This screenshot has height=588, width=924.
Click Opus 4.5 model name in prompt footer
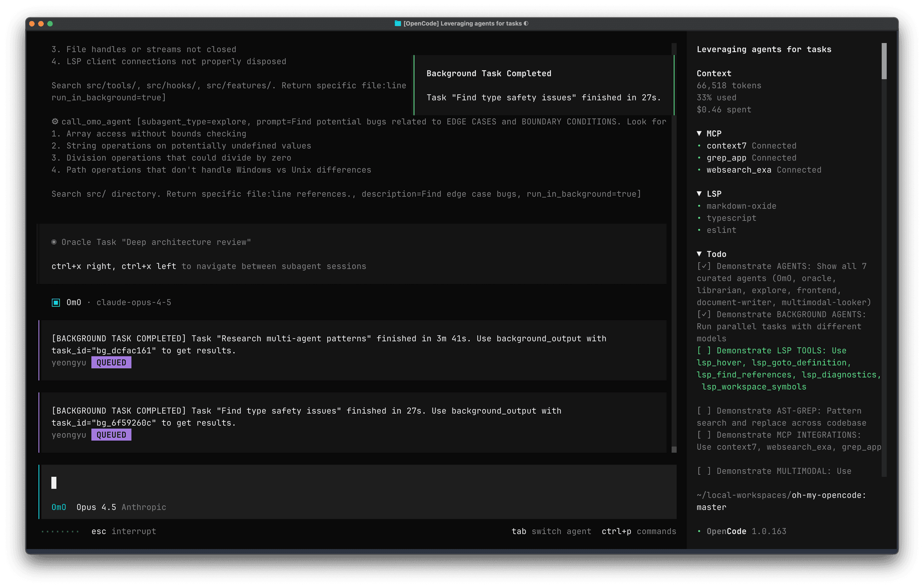tap(96, 507)
